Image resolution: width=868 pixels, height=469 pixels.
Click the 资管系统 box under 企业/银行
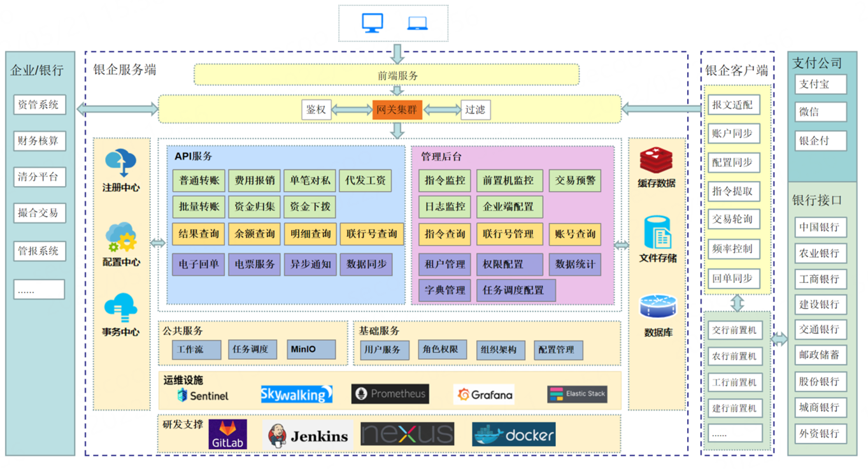click(39, 105)
